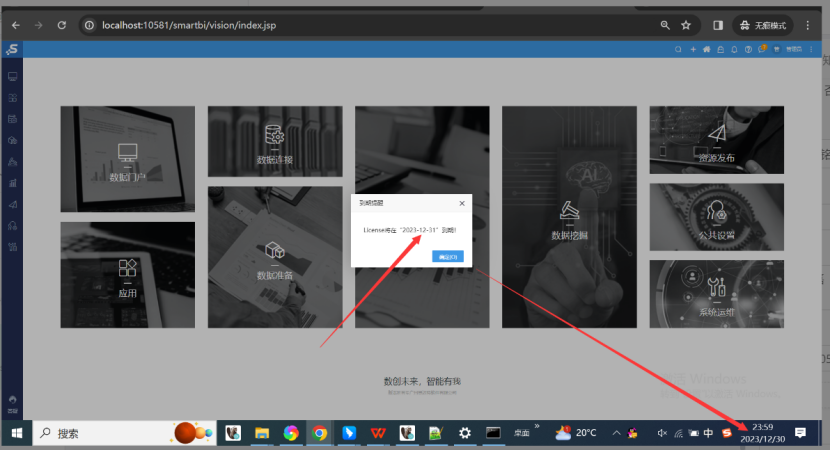Open Windows notification center icon
830x451 pixels.
click(x=800, y=434)
